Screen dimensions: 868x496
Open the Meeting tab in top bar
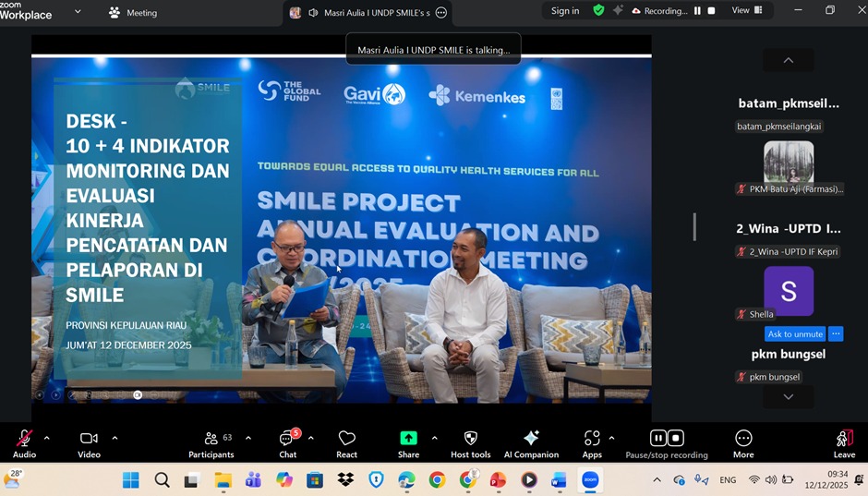tap(133, 13)
